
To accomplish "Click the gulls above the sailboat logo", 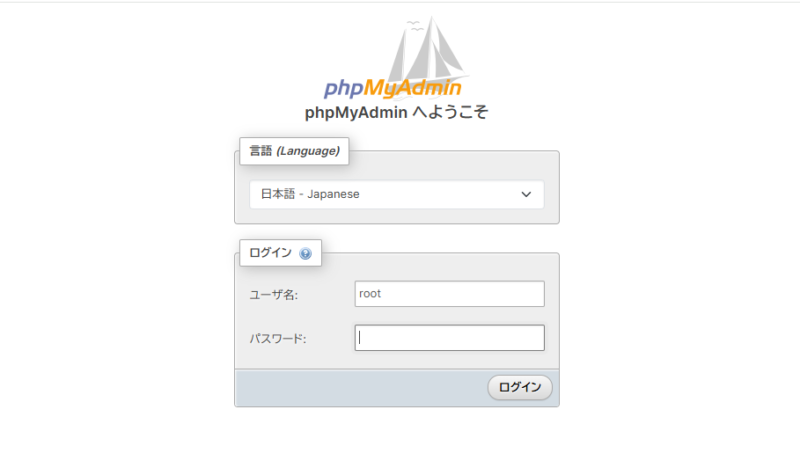I will point(415,26).
